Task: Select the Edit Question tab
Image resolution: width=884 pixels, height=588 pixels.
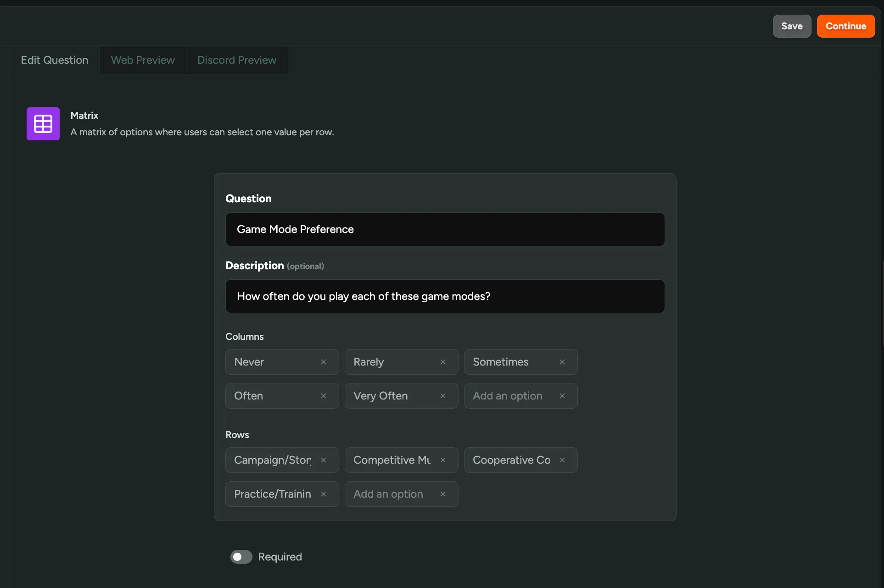Action: (55, 60)
